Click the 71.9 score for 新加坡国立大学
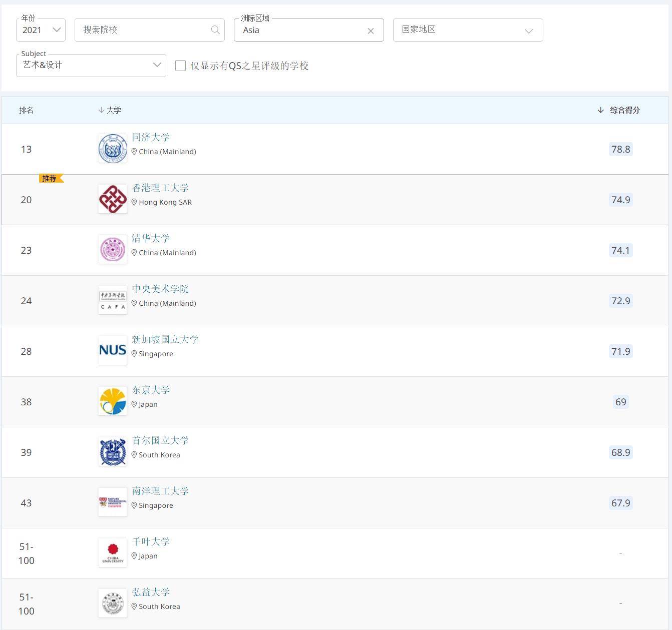 [x=620, y=351]
